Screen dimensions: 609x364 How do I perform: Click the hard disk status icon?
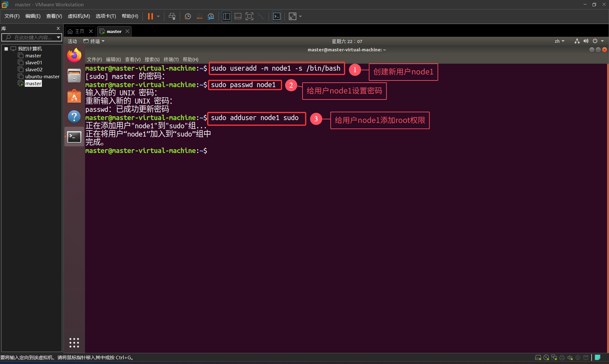point(538,357)
